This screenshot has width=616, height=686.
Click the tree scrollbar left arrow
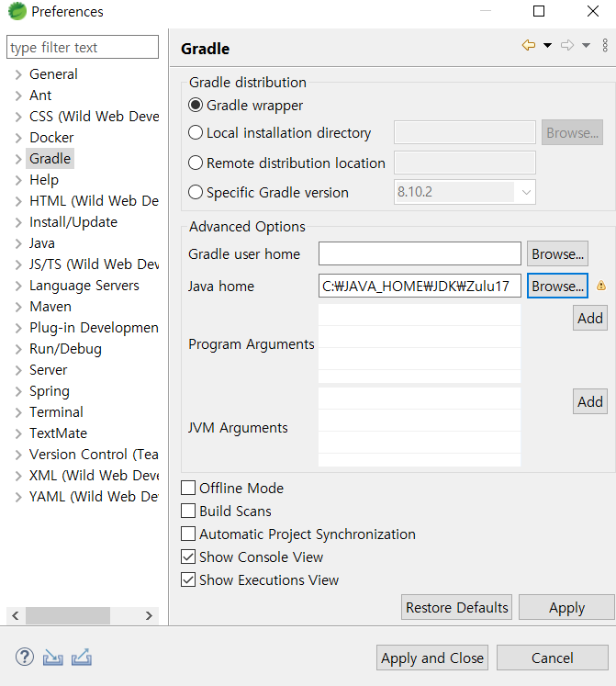point(16,615)
